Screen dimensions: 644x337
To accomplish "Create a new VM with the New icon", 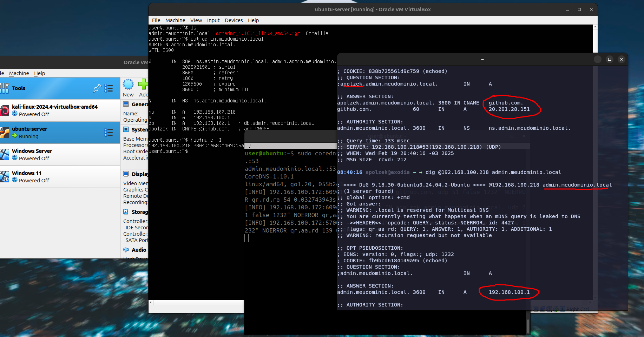I will (128, 85).
